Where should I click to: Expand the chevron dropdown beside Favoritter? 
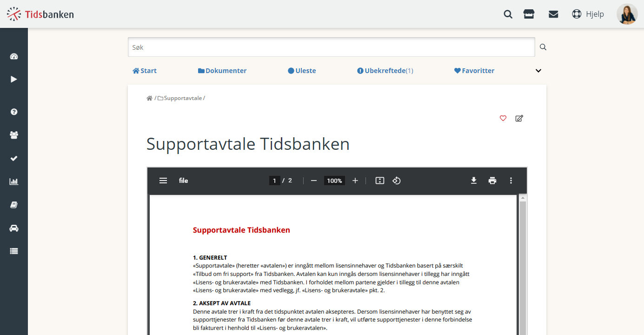click(538, 71)
